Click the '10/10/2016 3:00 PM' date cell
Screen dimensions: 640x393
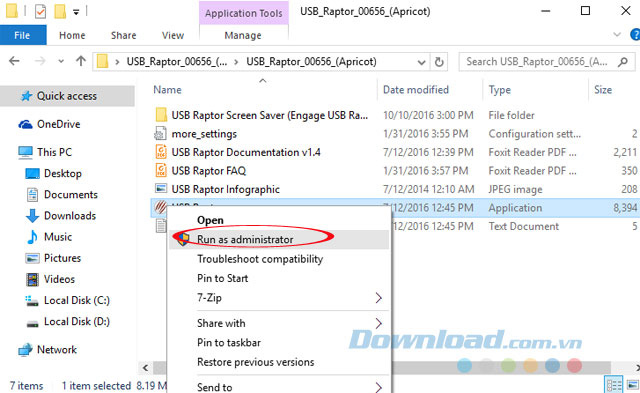(x=428, y=115)
